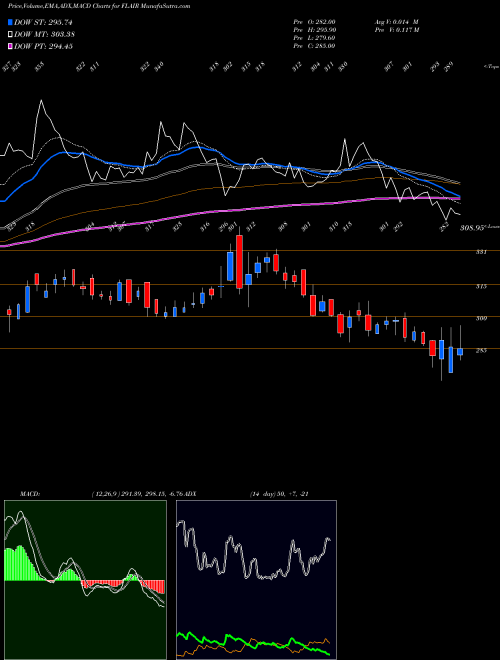Click the 331 price level label
Image resolution: width=500 pixels, height=660 pixels.
(481, 252)
